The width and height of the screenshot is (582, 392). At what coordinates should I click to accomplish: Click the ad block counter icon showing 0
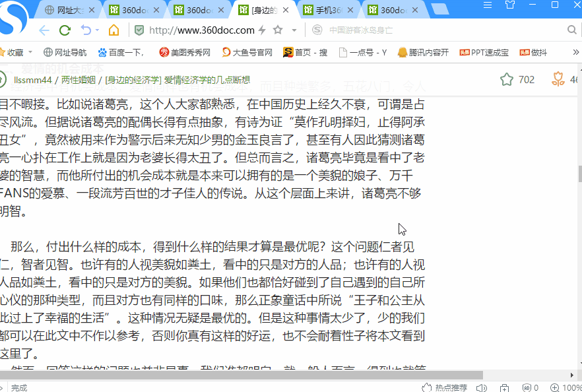click(531, 387)
